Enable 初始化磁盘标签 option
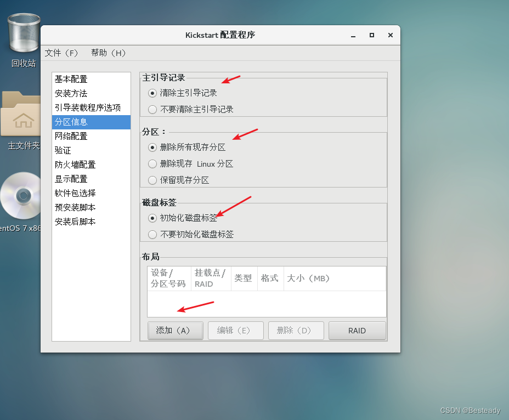The height and width of the screenshot is (420, 509). tap(152, 218)
